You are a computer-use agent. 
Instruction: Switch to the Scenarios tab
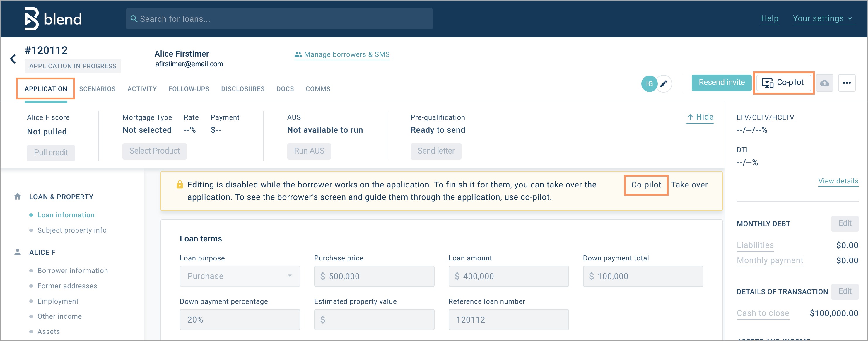click(x=97, y=89)
